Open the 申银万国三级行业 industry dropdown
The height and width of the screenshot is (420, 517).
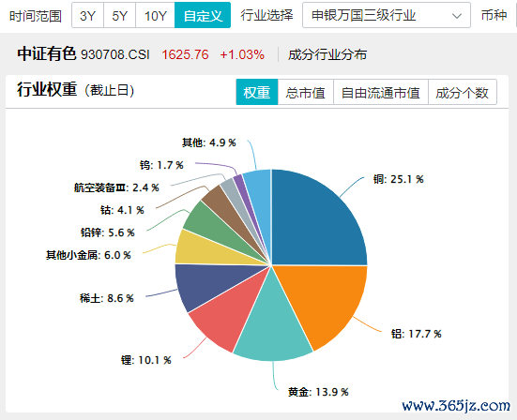tap(387, 15)
